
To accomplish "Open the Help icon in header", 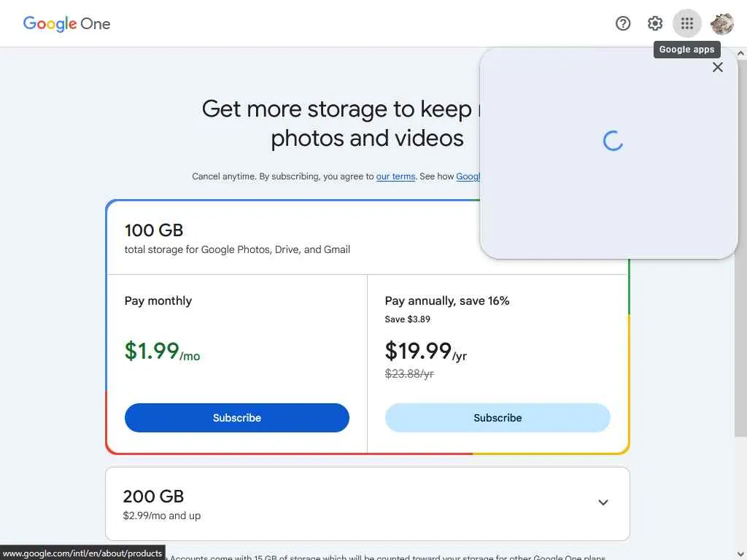I will point(623,23).
